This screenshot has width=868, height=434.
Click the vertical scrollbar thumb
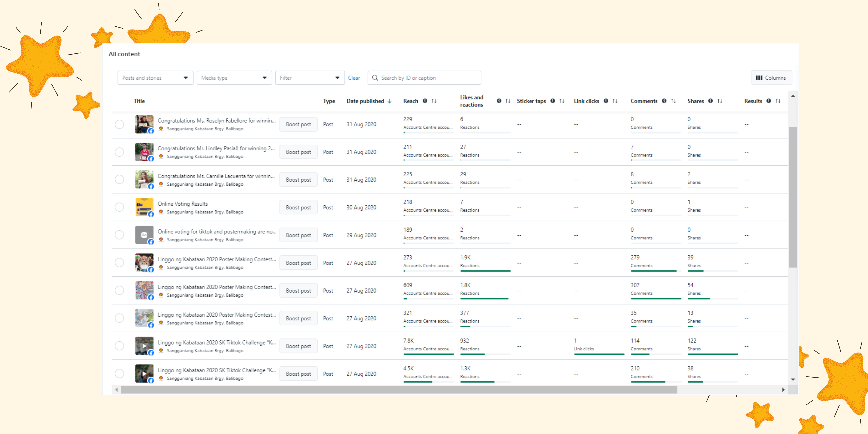tap(793, 197)
